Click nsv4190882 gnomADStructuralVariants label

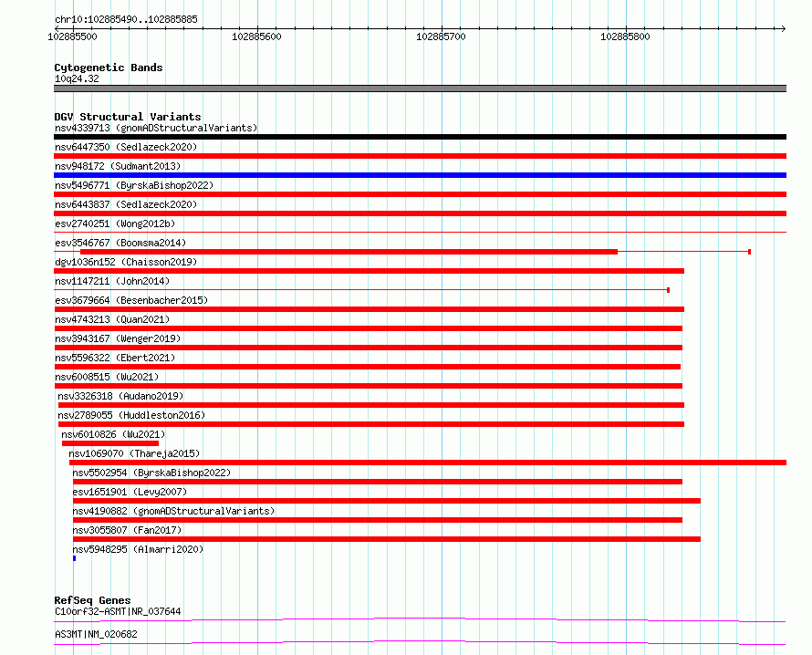click(173, 511)
